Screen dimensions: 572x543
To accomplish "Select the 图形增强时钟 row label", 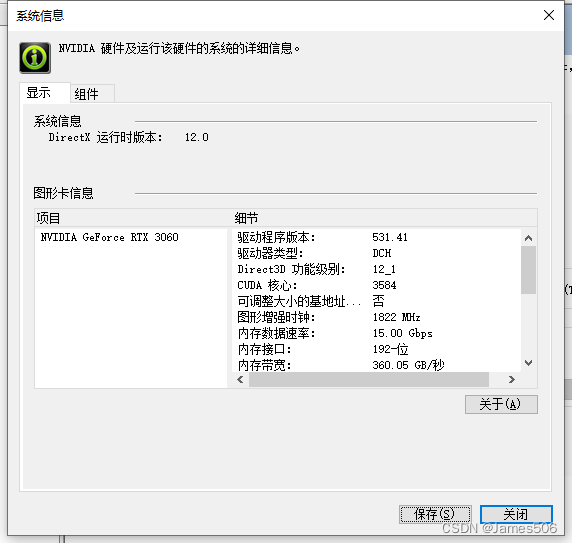I will click(276, 318).
